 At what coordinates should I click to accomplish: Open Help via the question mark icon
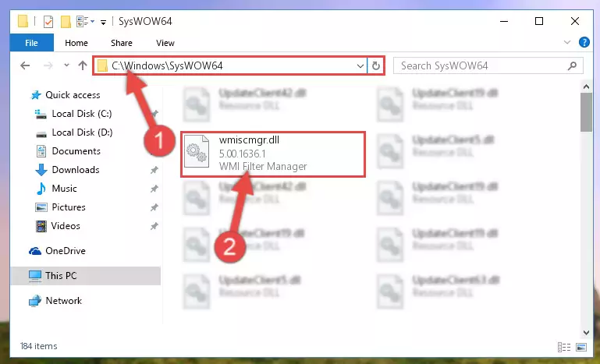(x=584, y=42)
